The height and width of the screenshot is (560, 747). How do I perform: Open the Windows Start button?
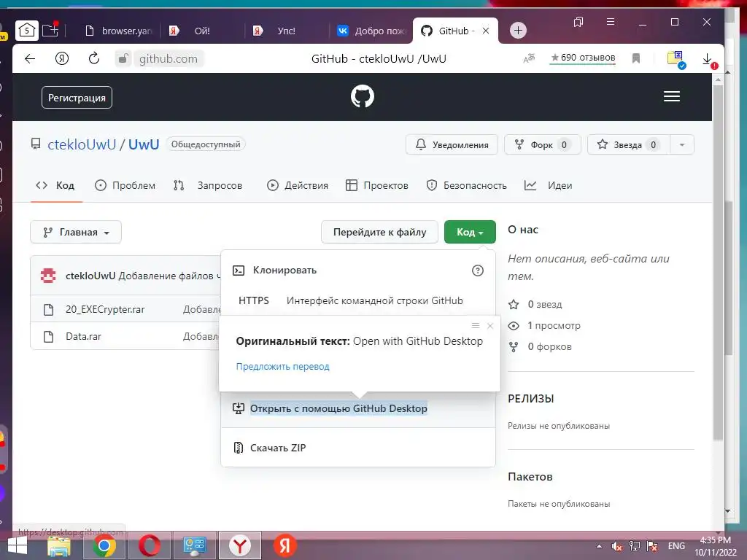16,546
